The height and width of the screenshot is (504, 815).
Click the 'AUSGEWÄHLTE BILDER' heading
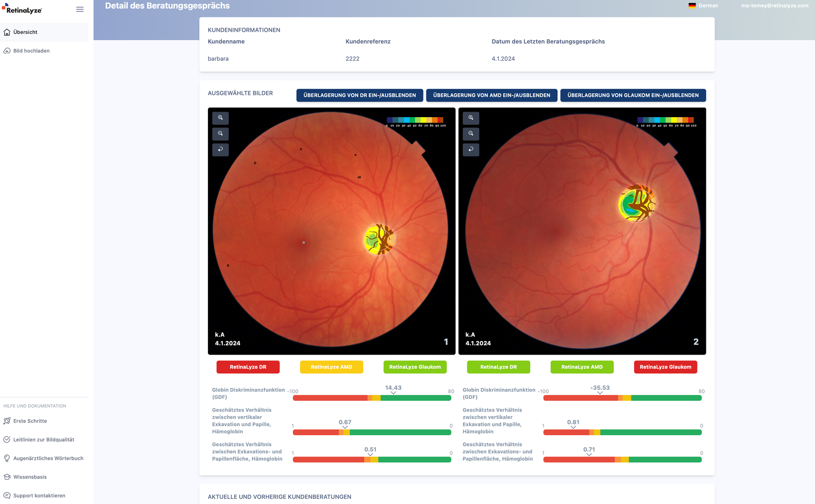coord(240,93)
